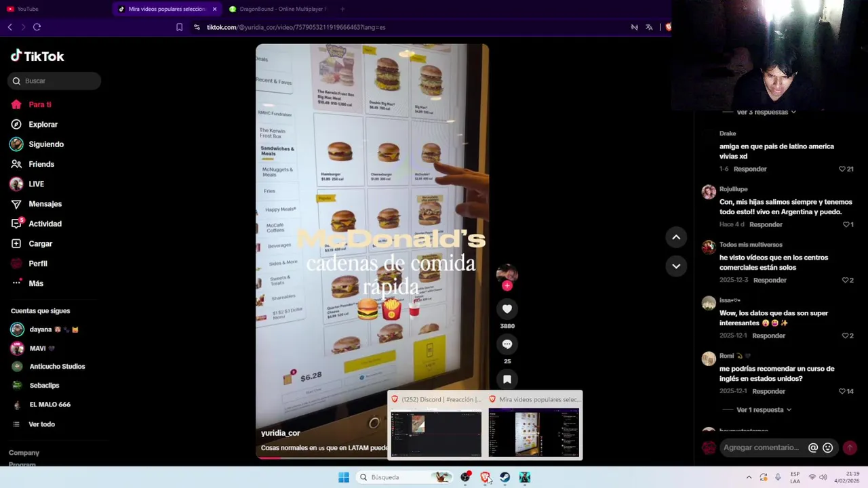Open the Company footer link
The width and height of the screenshot is (868, 488).
(x=24, y=453)
